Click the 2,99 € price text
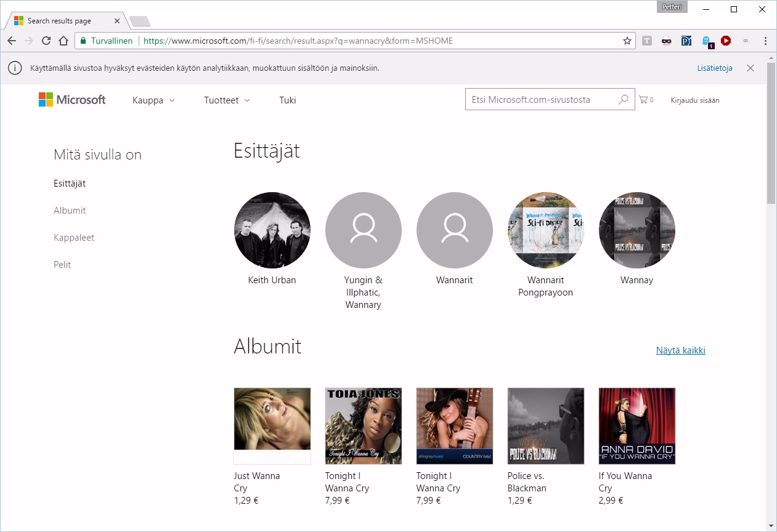This screenshot has height=532, width=777. pos(611,501)
